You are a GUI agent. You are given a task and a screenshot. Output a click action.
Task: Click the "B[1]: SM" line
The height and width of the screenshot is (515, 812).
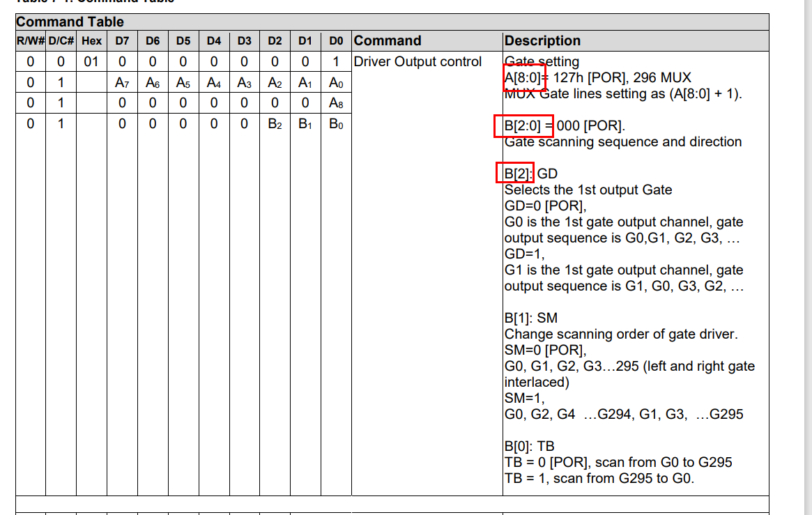(x=531, y=318)
